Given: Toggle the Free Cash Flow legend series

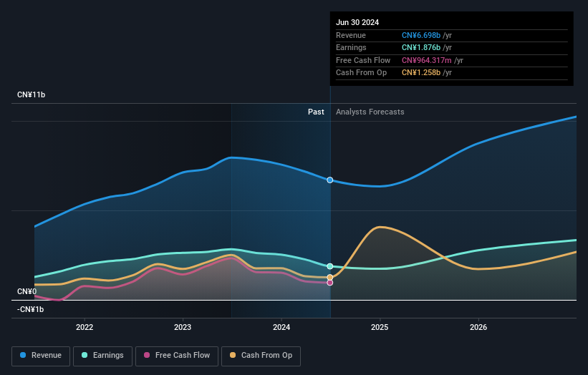Looking at the screenshot, I should [177, 356].
